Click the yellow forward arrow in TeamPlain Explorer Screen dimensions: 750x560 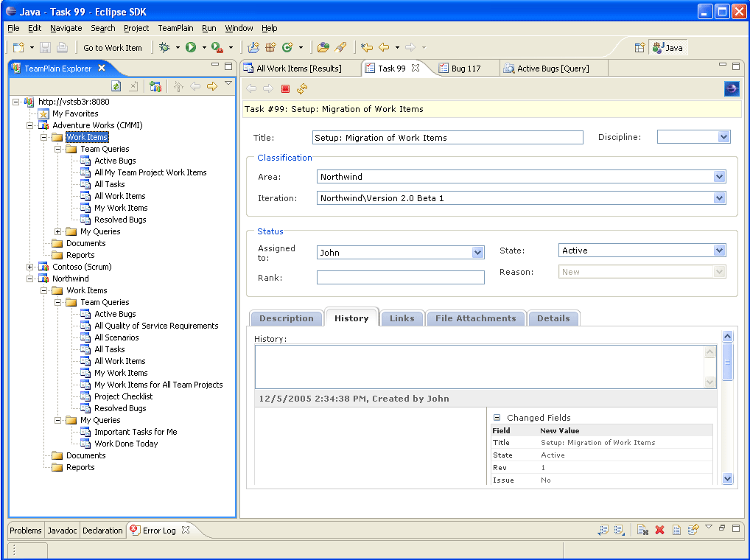click(x=212, y=86)
